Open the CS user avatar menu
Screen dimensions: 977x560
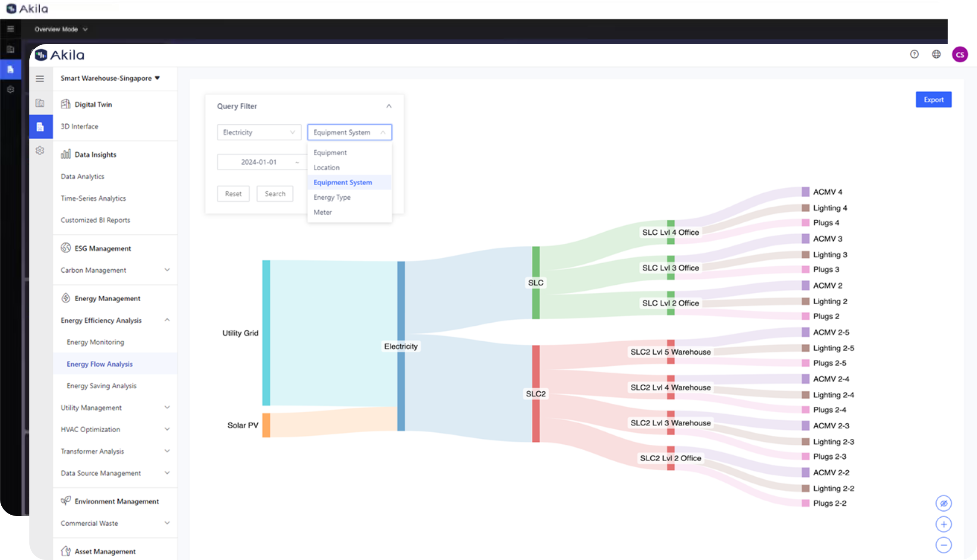[960, 55]
